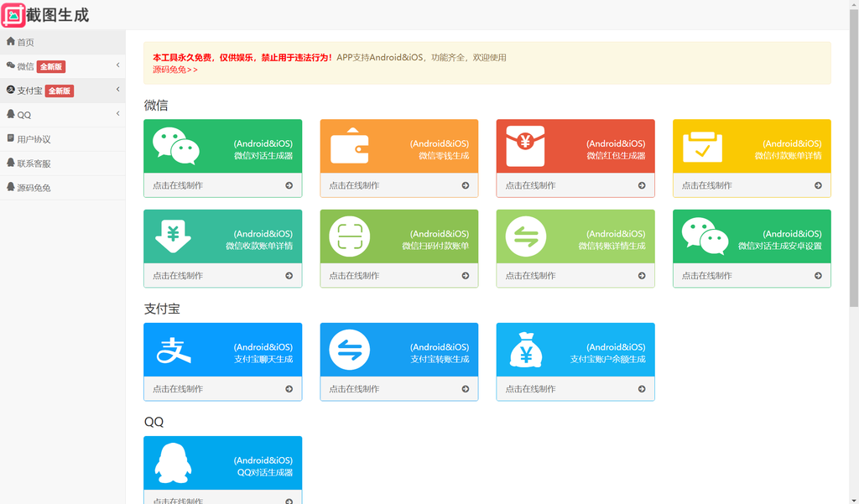
Task: Click the arrow circle under 支付宝转账生成
Action: point(465,389)
